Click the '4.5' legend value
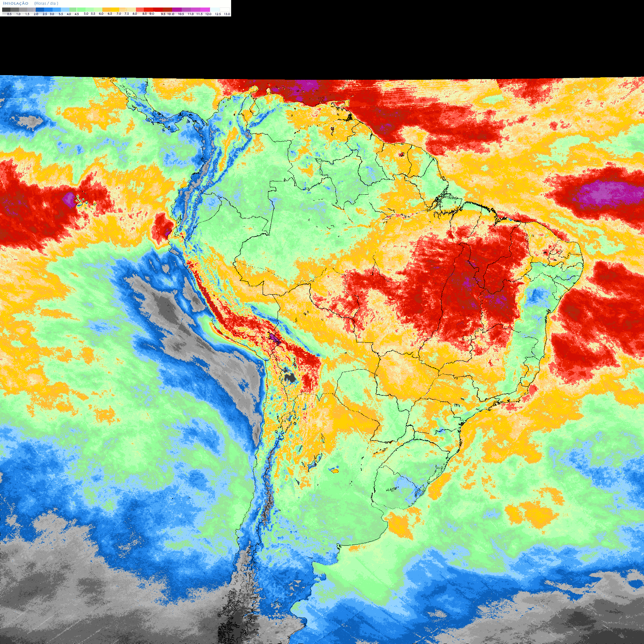This screenshot has height=644, width=644. pyautogui.click(x=77, y=14)
